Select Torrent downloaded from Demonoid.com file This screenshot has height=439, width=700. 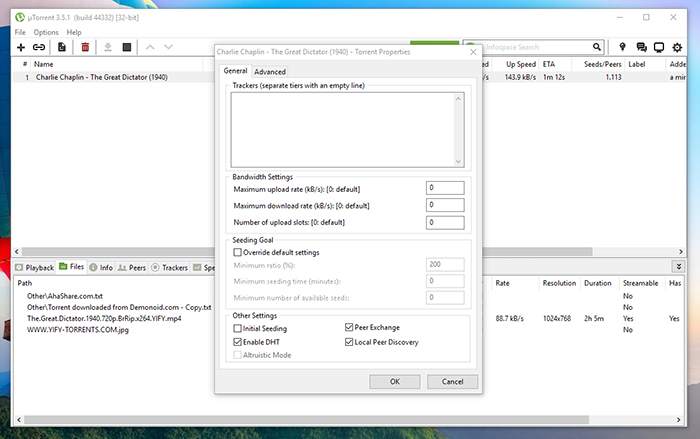[119, 307]
